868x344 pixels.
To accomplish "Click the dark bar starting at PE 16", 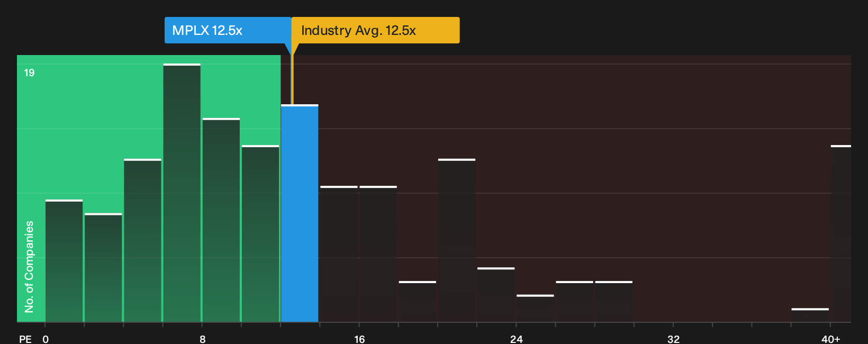I will click(378, 254).
